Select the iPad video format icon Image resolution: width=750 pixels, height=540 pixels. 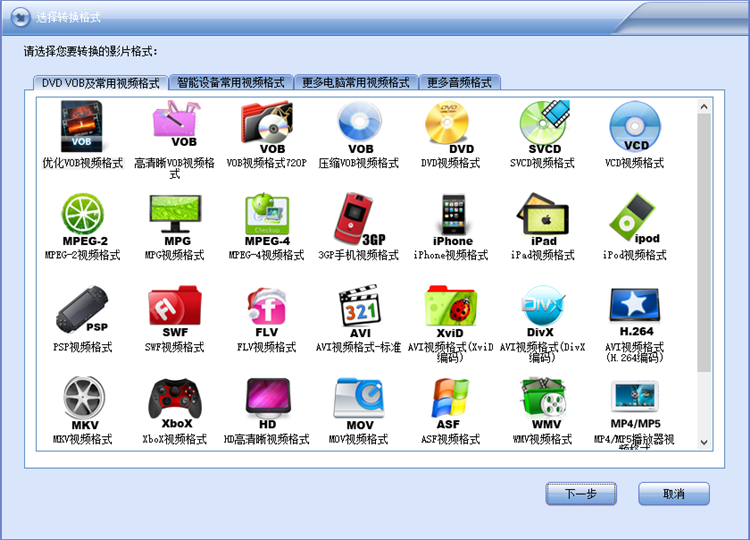pyautogui.click(x=543, y=220)
